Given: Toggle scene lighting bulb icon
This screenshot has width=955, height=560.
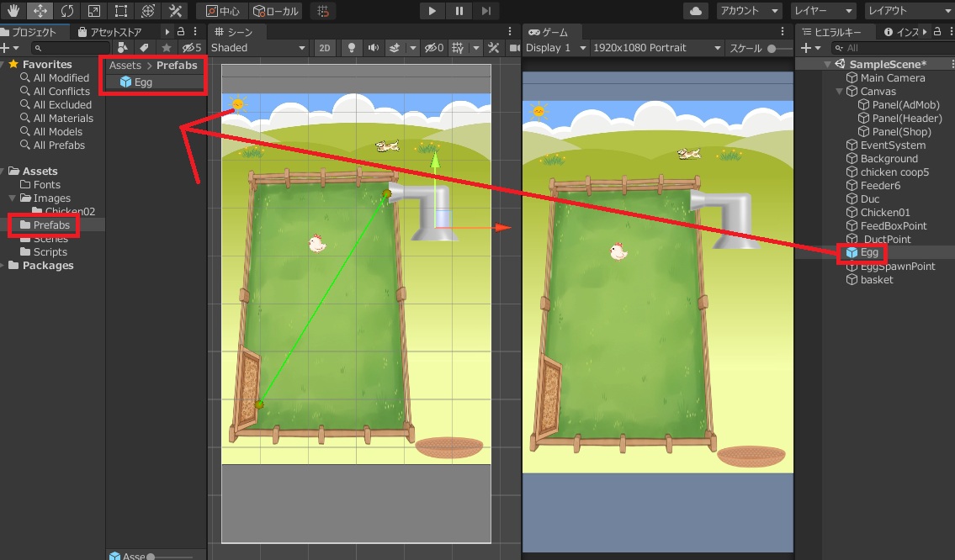Looking at the screenshot, I should pos(352,48).
